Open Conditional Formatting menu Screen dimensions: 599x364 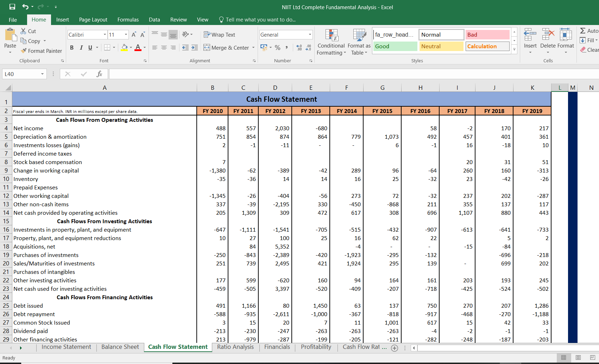tap(331, 42)
